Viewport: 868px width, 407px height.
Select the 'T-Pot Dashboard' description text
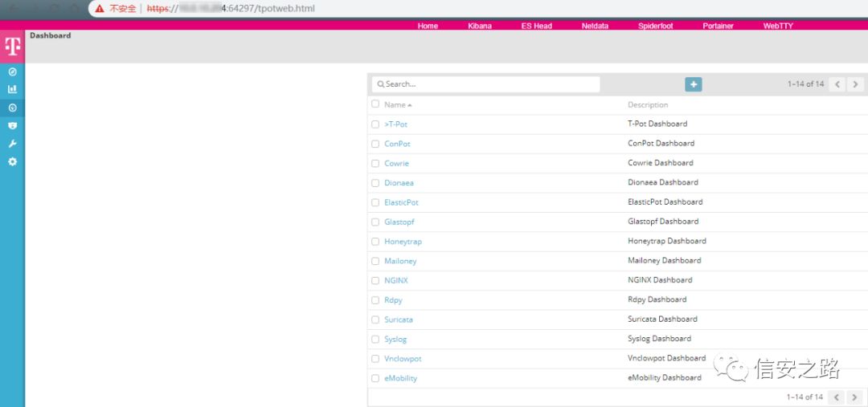657,124
